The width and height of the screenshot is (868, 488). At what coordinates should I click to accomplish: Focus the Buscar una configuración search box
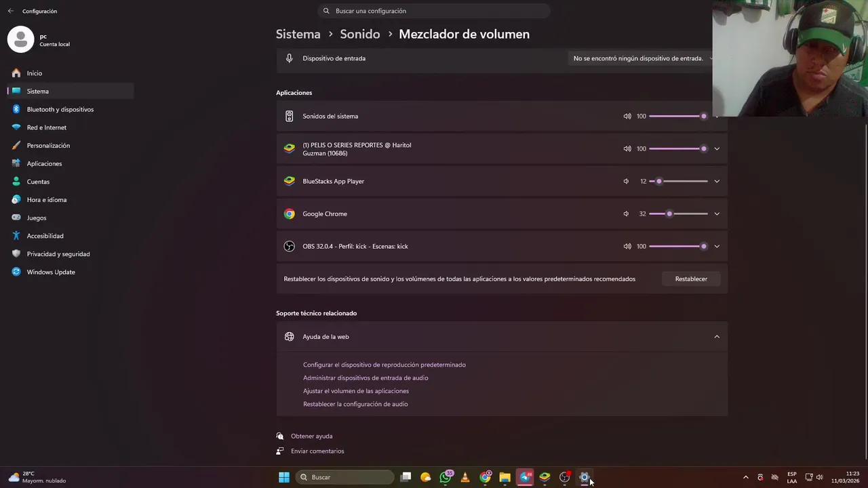(x=434, y=11)
